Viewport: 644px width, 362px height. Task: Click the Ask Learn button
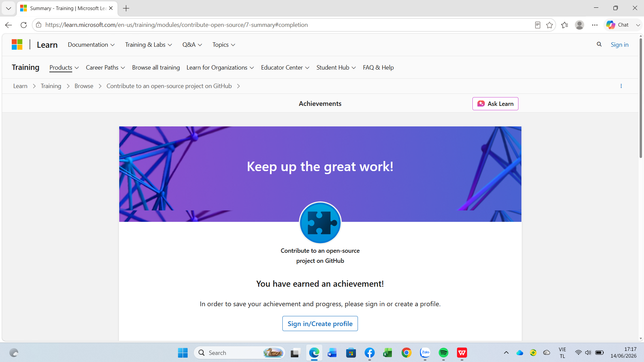[x=495, y=104]
